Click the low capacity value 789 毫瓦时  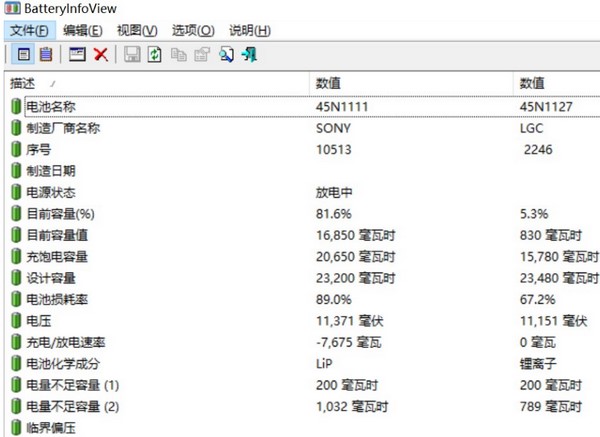(x=551, y=406)
